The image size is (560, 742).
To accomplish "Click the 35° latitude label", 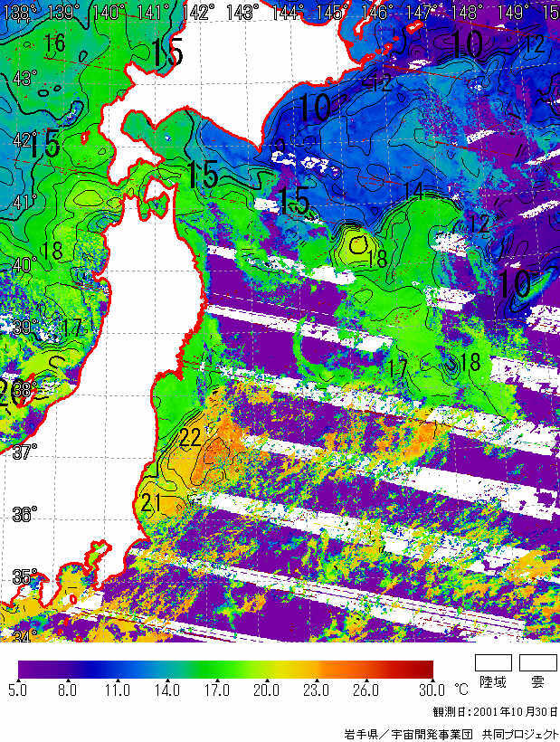I will 25,576.
